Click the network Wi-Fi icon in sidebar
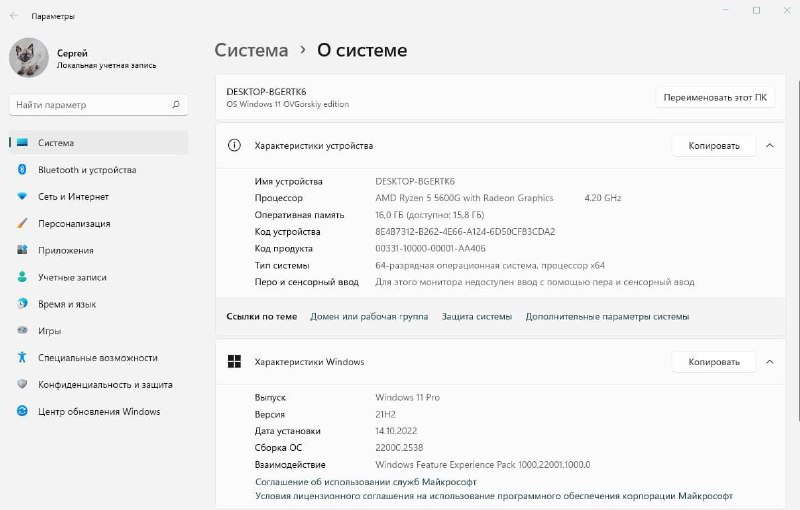This screenshot has width=800, height=510. [22, 196]
